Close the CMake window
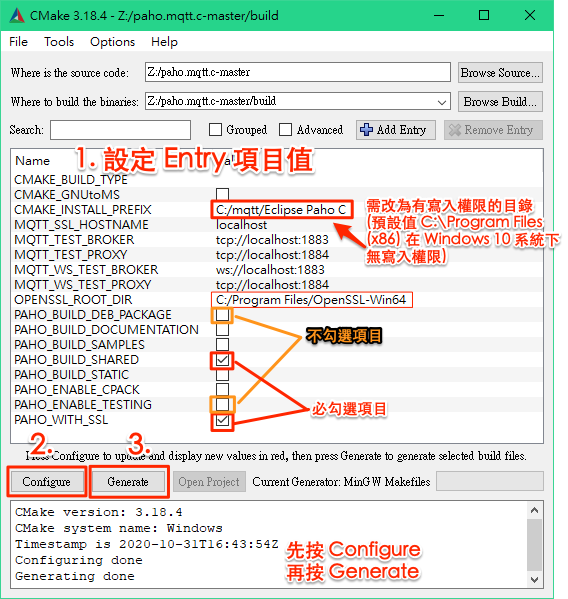Screen dimensions: 568x599 pyautogui.click(x=530, y=15)
